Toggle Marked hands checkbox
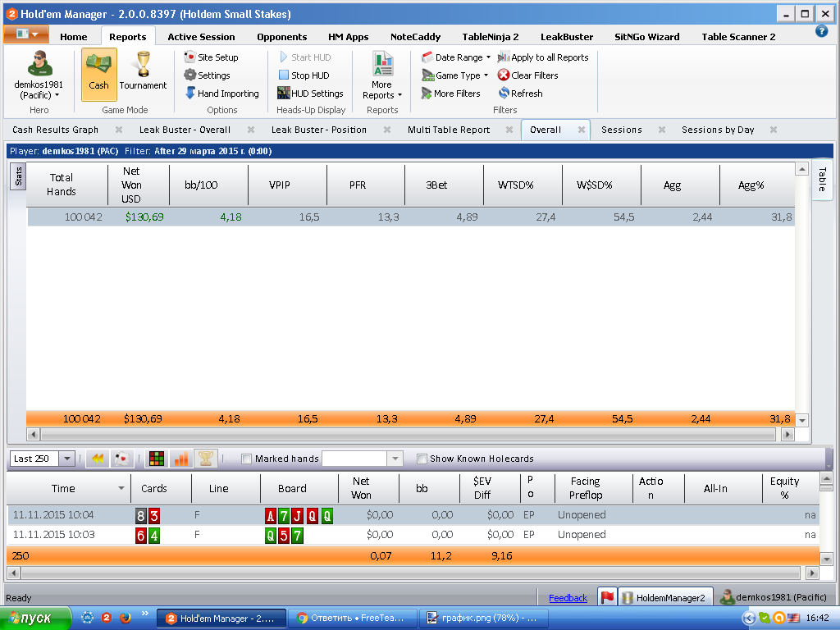Viewport: 840px width, 630px height. click(246, 459)
